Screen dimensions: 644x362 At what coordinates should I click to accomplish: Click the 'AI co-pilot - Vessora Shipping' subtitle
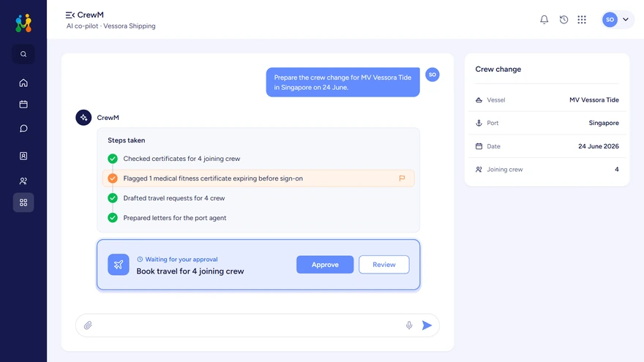[x=111, y=26]
